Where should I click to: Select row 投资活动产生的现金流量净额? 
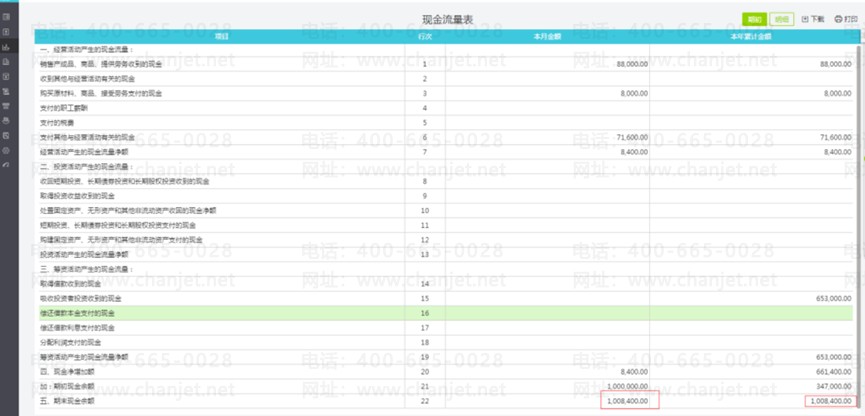[x=444, y=254]
